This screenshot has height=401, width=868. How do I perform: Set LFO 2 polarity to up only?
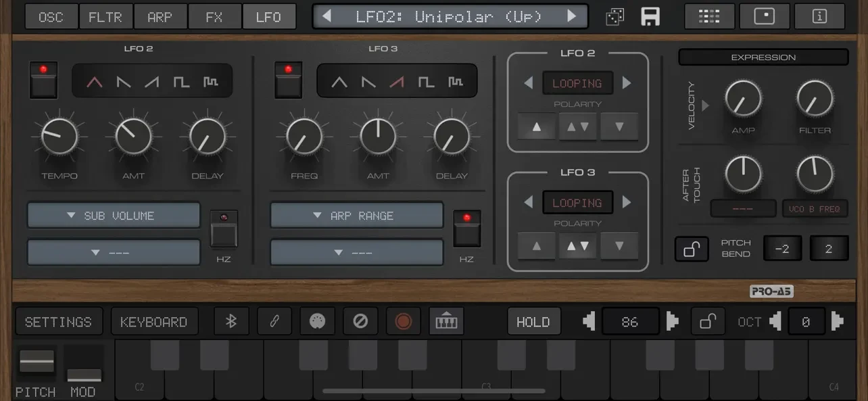coord(536,126)
